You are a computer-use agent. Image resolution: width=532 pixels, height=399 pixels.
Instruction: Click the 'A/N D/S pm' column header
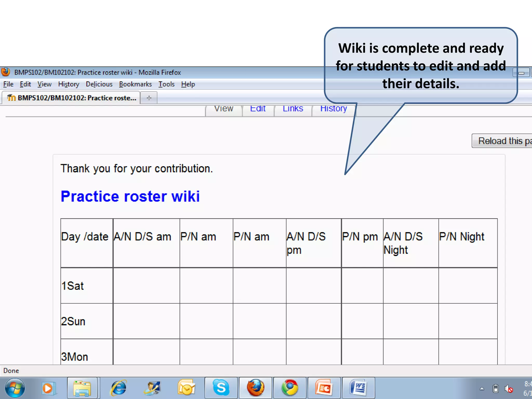click(314, 243)
